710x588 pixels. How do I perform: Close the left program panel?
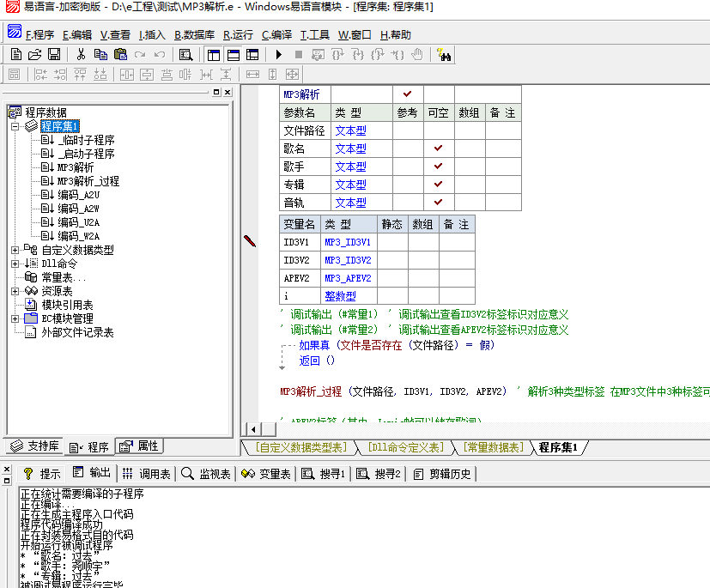pyautogui.click(x=228, y=92)
